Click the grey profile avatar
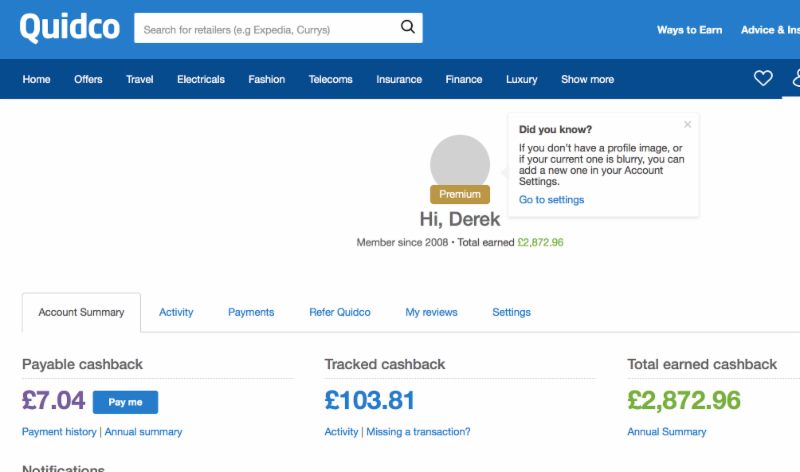800x472 pixels. (459, 163)
